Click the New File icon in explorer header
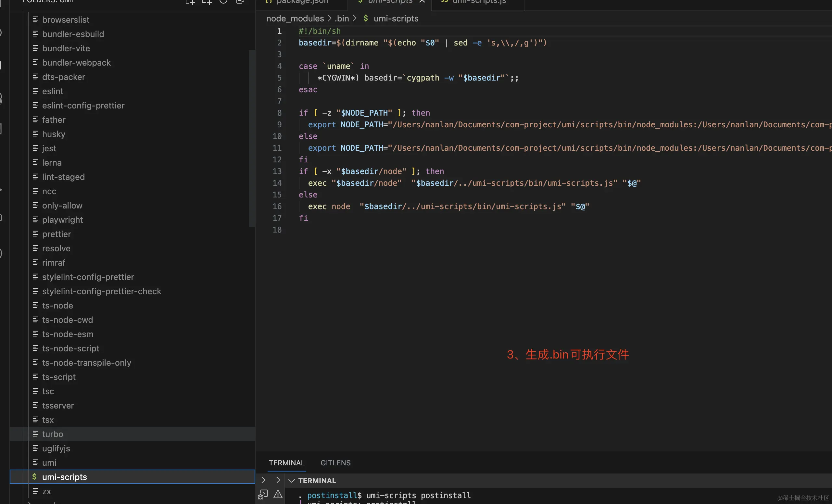 190,2
